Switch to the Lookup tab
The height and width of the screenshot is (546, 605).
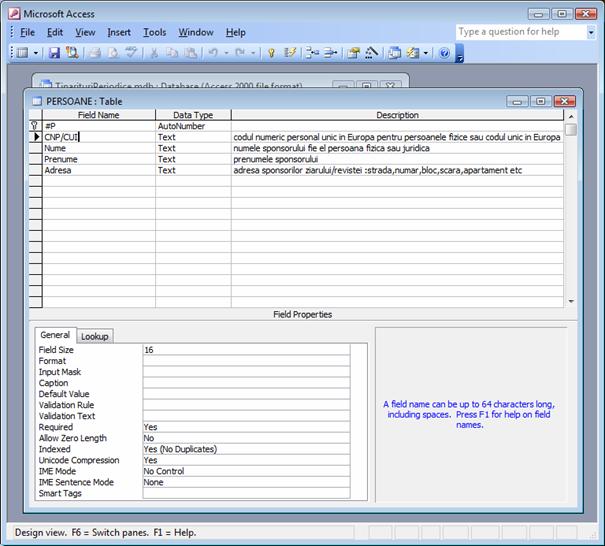(x=95, y=337)
